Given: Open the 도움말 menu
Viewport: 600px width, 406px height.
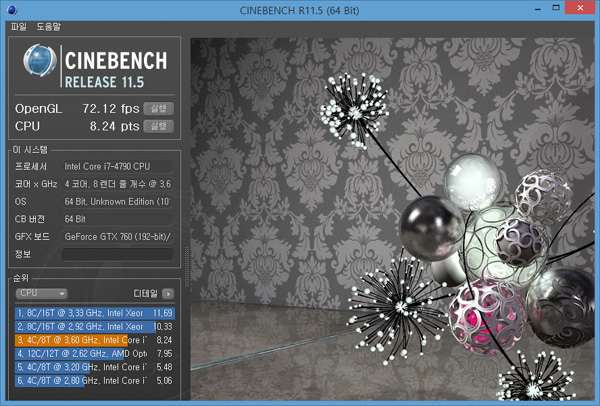Looking at the screenshot, I should click(49, 27).
